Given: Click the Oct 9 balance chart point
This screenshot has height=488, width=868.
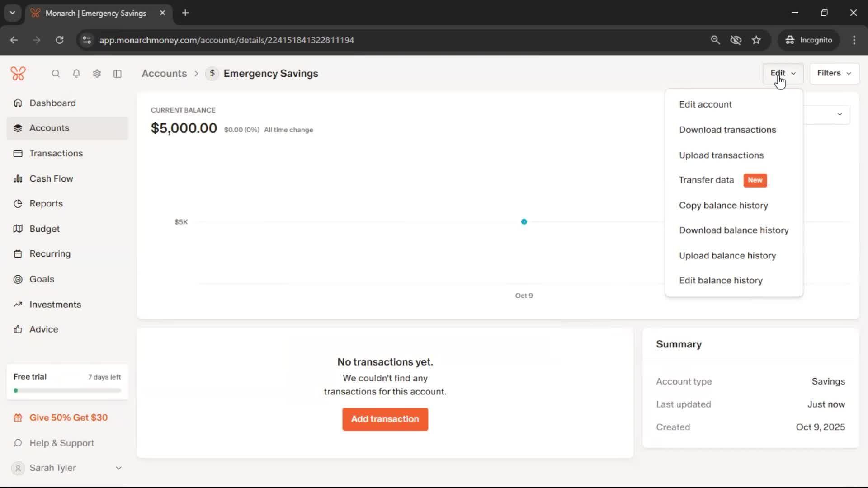Looking at the screenshot, I should (524, 222).
